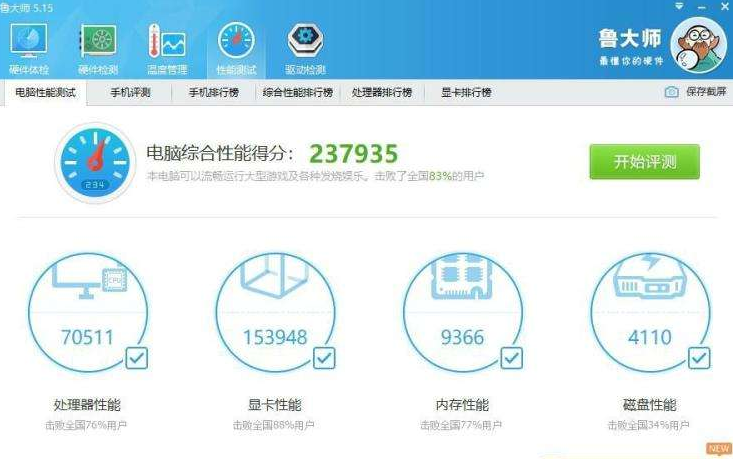Switch to the 电脑性能测试 tab

pyautogui.click(x=45, y=93)
